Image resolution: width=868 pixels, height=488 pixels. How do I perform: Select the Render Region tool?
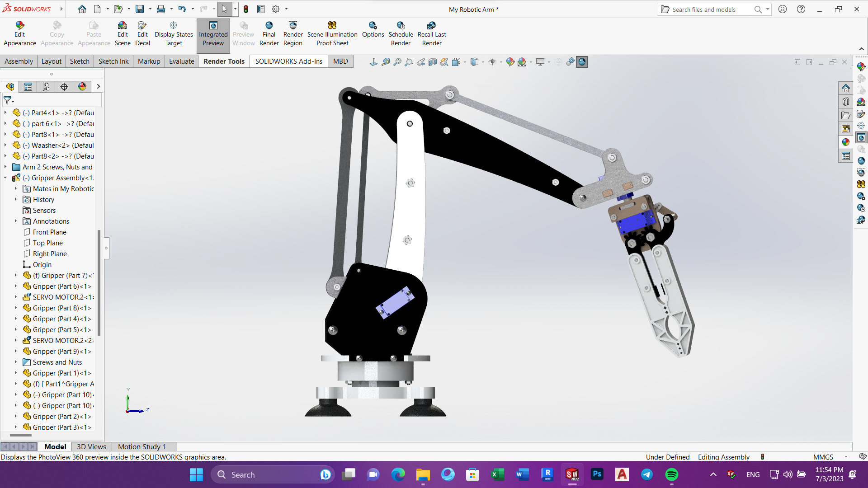[x=293, y=34]
